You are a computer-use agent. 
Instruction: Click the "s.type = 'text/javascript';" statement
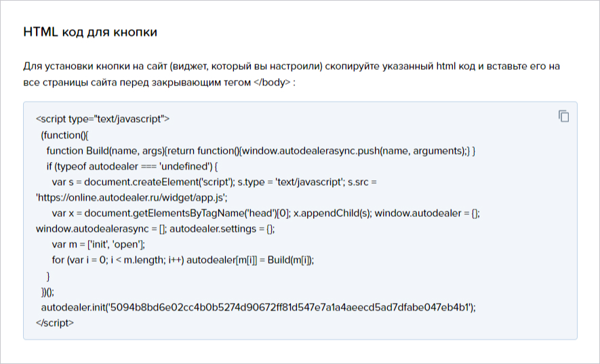click(x=292, y=182)
